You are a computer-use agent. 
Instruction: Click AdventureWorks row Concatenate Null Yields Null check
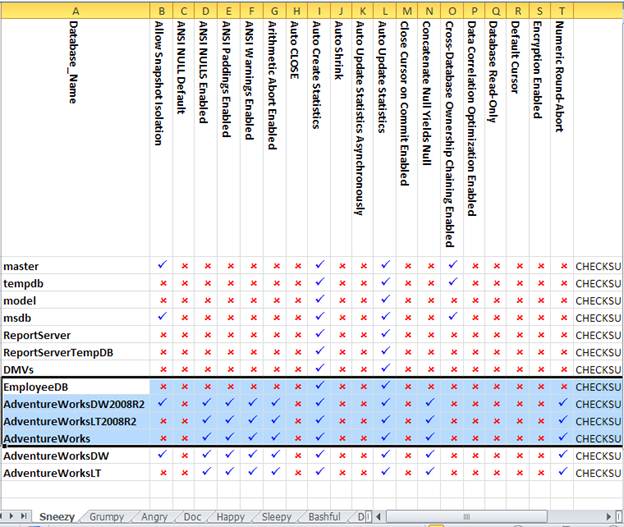click(430, 437)
